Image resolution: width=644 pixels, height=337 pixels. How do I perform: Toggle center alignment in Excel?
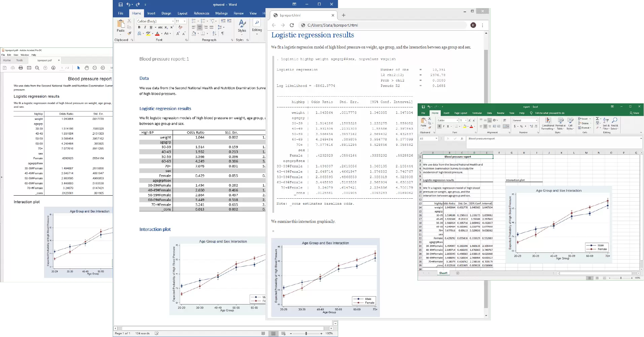485,126
